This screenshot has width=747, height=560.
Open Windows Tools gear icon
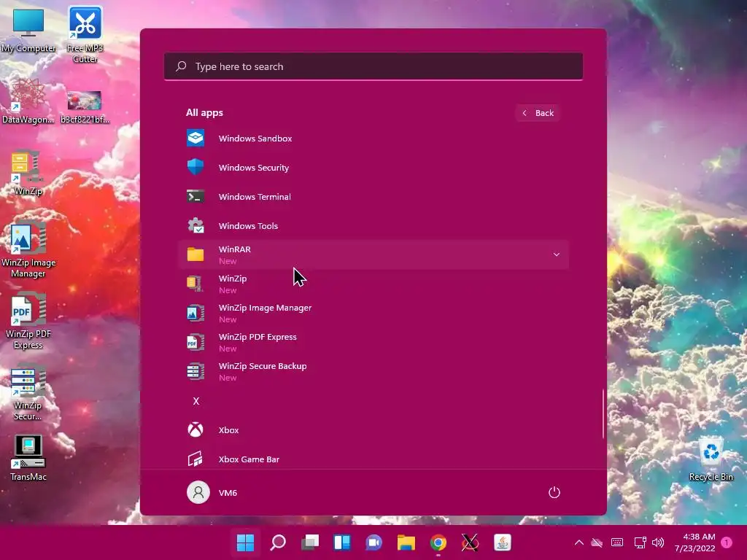pos(196,226)
